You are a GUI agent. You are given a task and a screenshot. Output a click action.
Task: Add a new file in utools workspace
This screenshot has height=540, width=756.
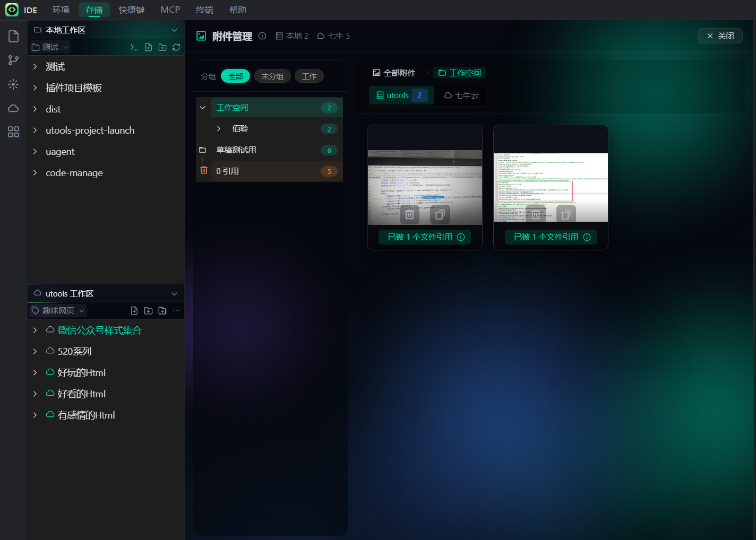pyautogui.click(x=134, y=311)
